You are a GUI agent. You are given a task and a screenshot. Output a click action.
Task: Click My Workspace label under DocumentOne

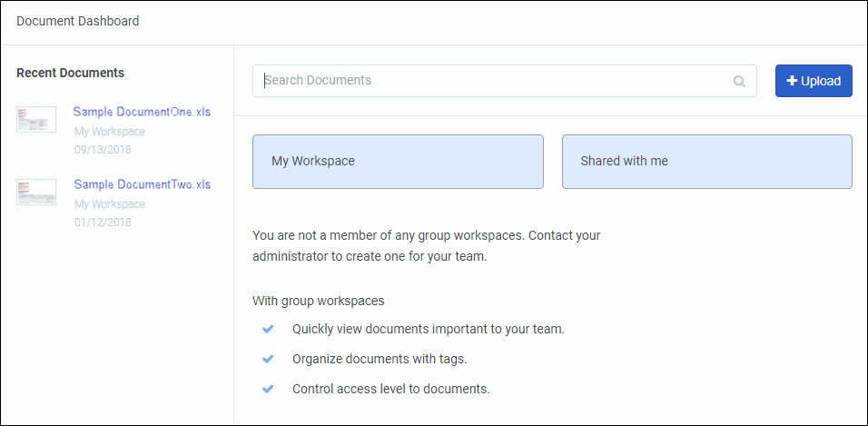point(110,132)
